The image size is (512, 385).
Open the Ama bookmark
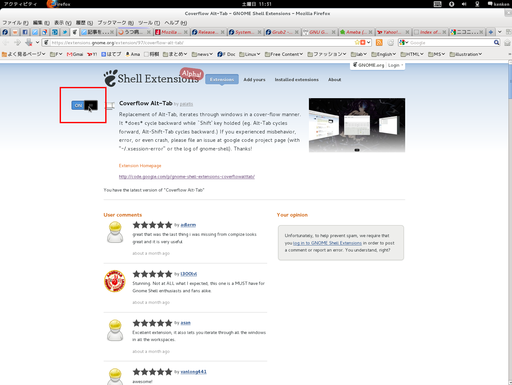click(x=133, y=54)
